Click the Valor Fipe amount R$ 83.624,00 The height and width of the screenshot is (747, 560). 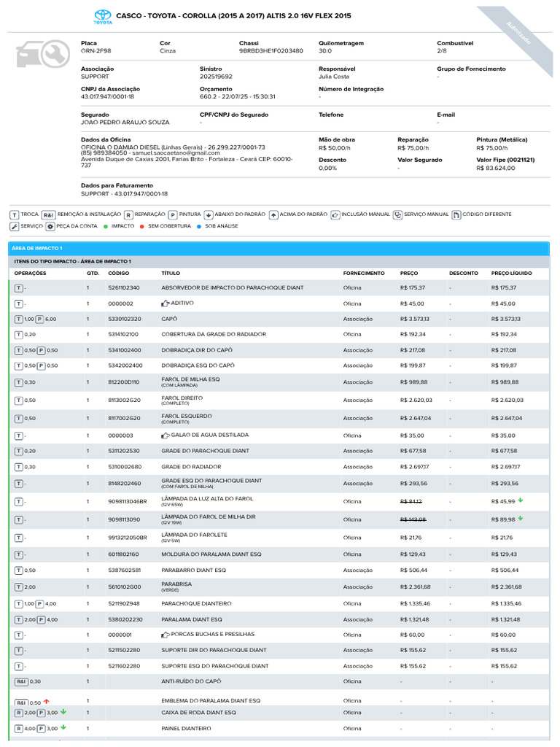[496, 169]
